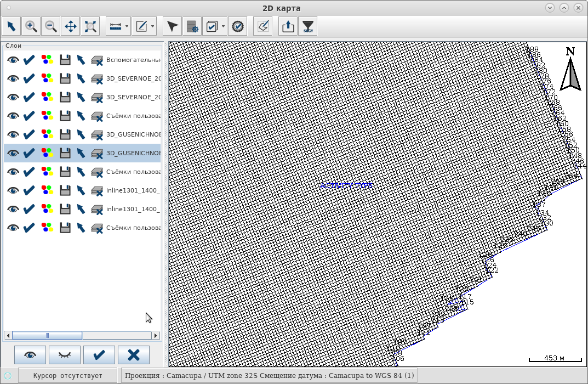Activate the zoom out magnifier tool
This screenshot has height=384, width=588.
click(x=50, y=26)
